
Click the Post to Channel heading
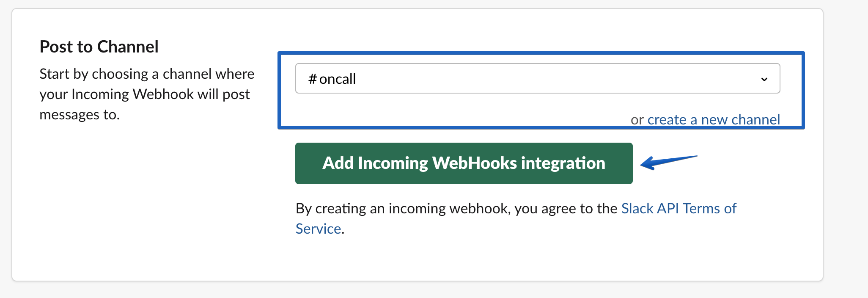pos(99,47)
